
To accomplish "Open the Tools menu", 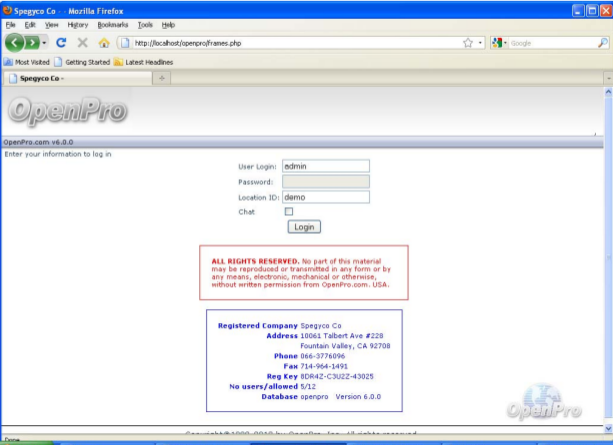I will 145,23.
